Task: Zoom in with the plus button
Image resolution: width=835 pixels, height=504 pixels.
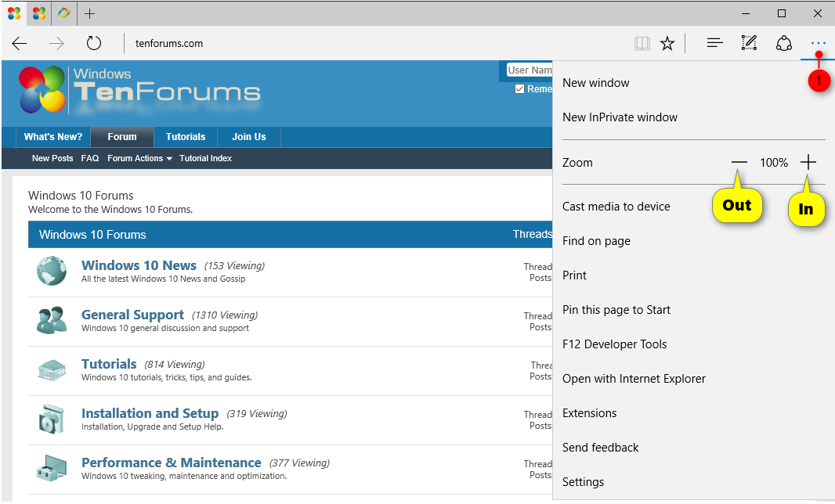Action: tap(808, 162)
